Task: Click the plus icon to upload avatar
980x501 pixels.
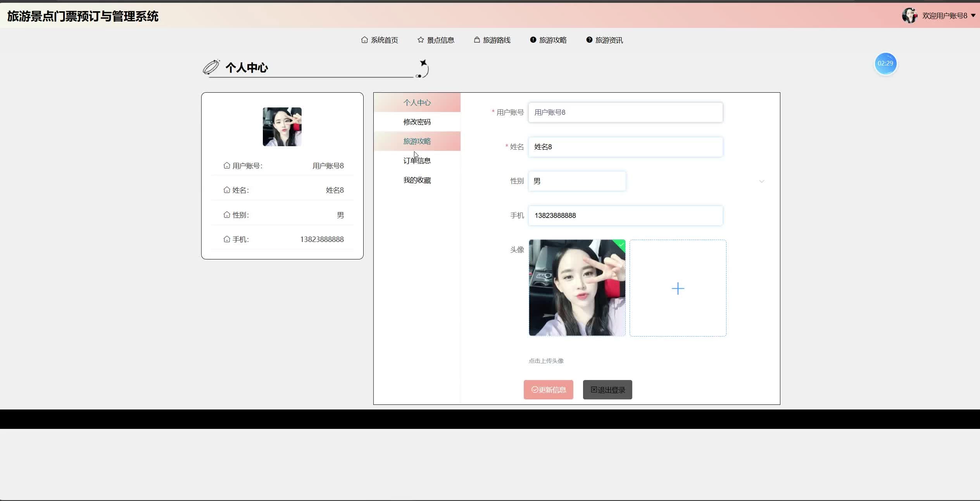Action: click(x=678, y=288)
